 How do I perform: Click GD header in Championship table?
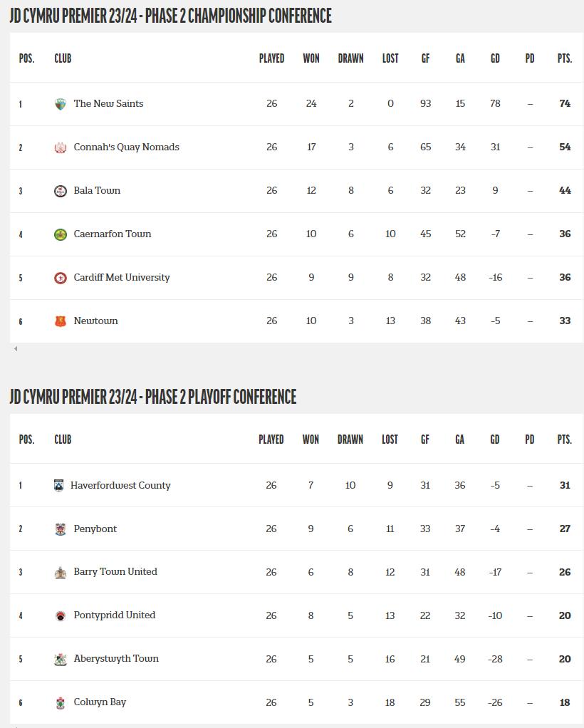(495, 58)
